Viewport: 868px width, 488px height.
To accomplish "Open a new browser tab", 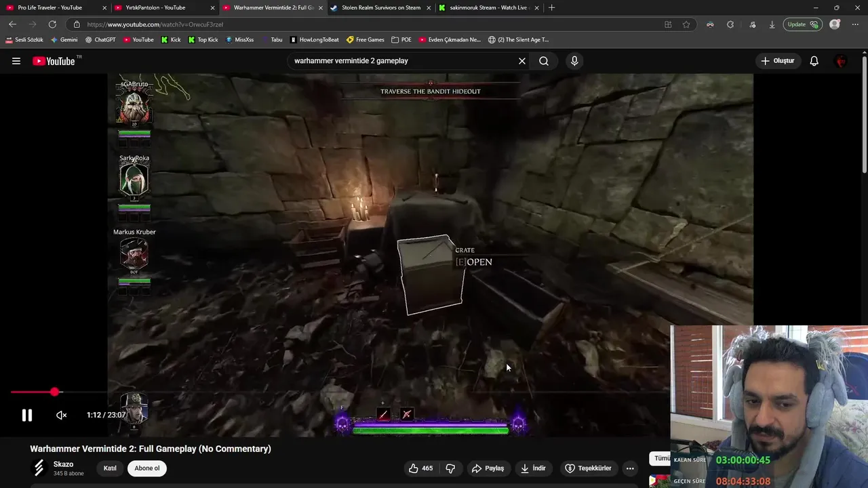I will [551, 7].
